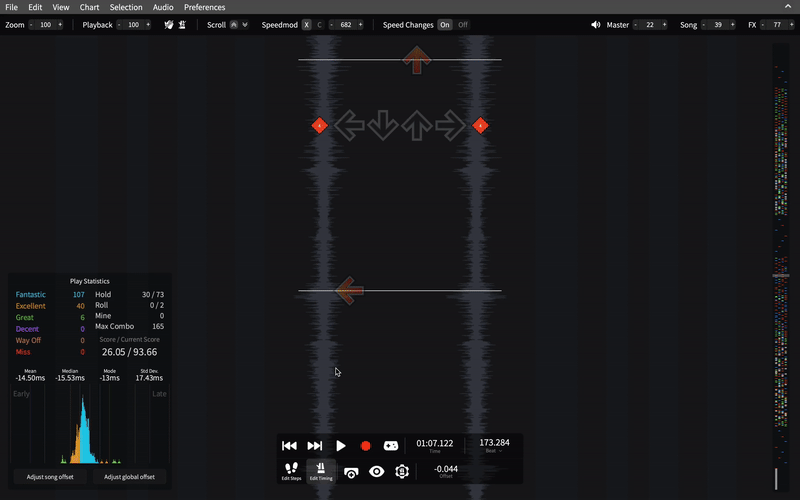Select the C speedmod option

pyautogui.click(x=319, y=24)
